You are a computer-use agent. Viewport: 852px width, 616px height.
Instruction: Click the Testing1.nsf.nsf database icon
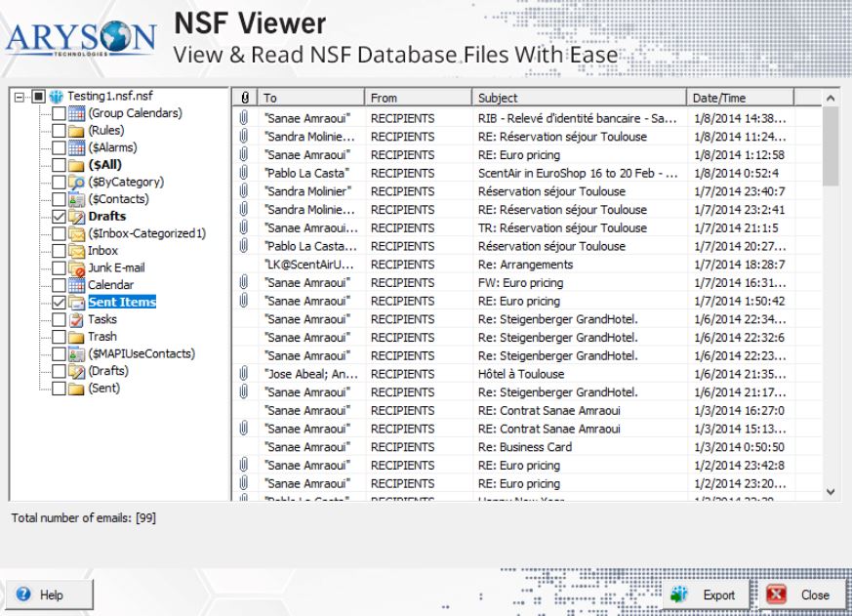56,97
